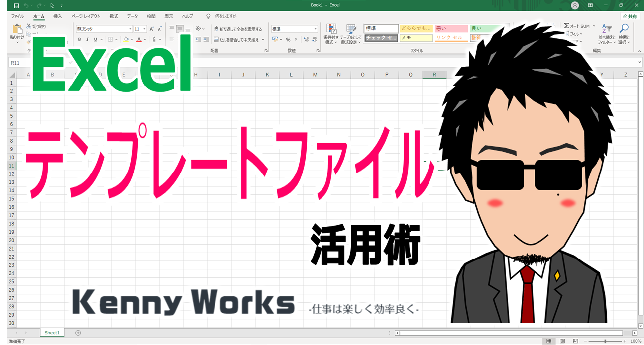This screenshot has height=345, width=644.
Task: Click the AutoSum (オートSUM) sigma icon
Action: coord(567,26)
